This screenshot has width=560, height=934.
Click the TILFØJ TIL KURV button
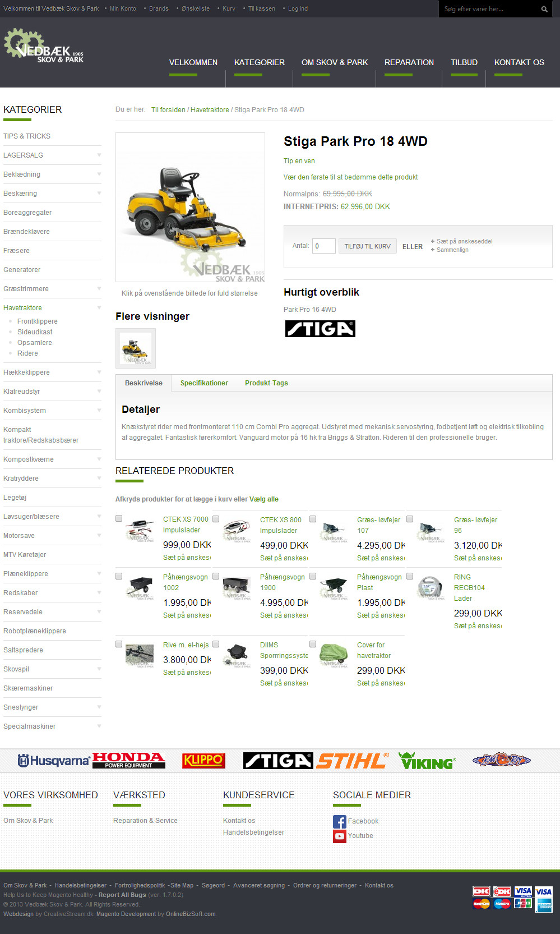tap(368, 246)
